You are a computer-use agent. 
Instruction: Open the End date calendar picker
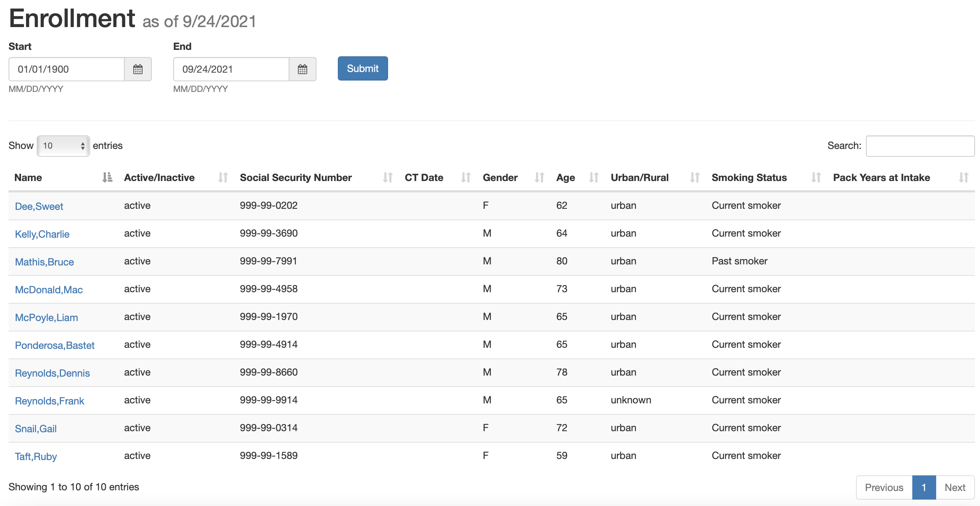[x=303, y=69]
